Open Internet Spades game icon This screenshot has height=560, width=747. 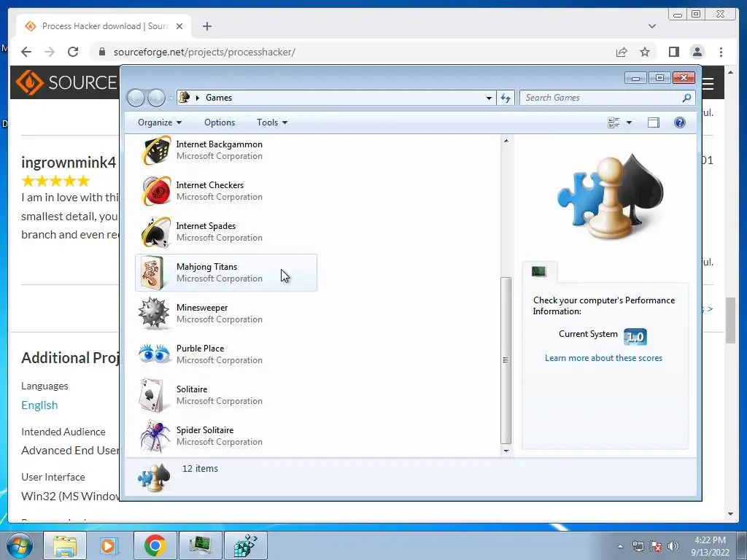pyautogui.click(x=155, y=232)
